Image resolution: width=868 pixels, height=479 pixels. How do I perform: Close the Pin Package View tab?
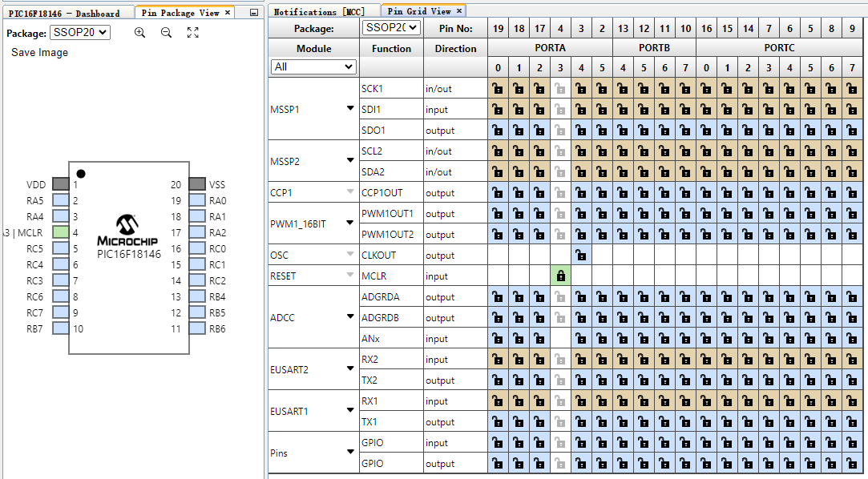(228, 12)
